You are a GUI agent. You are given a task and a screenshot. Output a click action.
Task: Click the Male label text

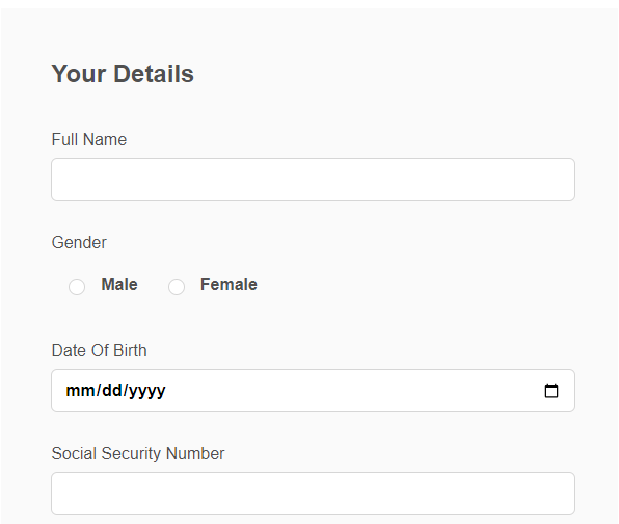119,284
